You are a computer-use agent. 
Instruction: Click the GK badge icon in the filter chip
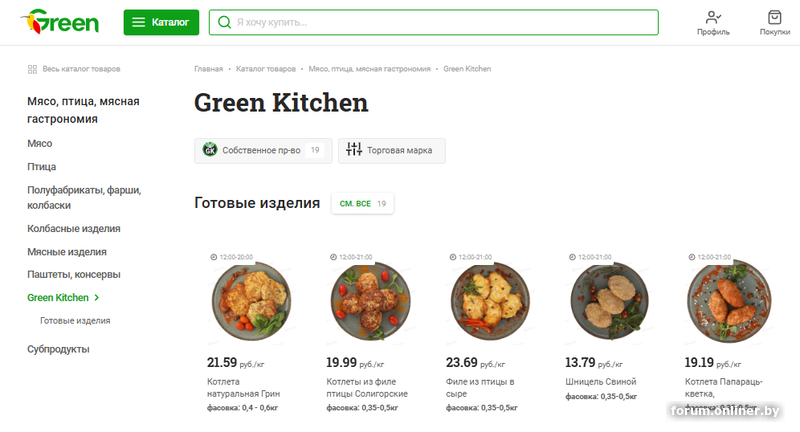click(210, 150)
